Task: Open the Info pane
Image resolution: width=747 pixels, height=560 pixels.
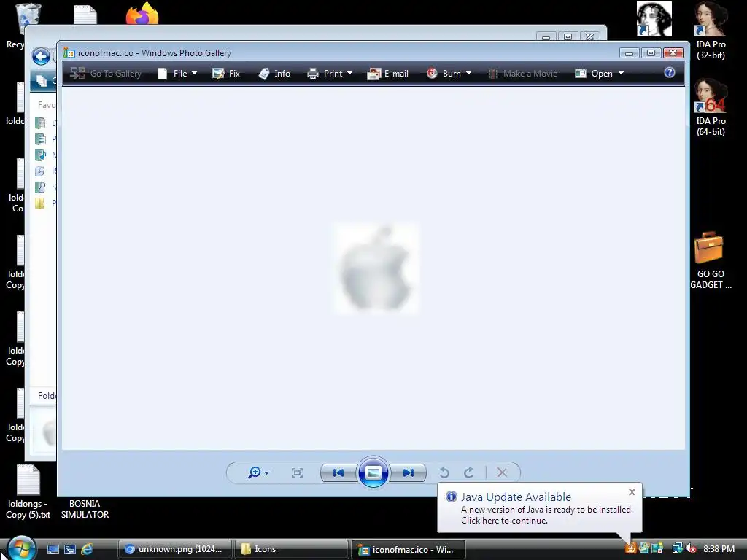Action: [274, 74]
